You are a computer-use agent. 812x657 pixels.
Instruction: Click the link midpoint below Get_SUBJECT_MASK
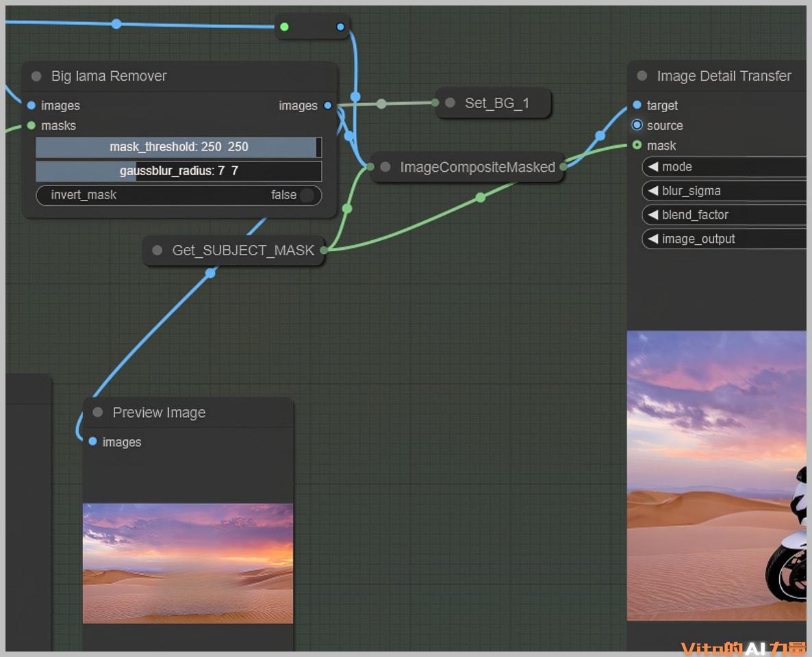pyautogui.click(x=210, y=273)
